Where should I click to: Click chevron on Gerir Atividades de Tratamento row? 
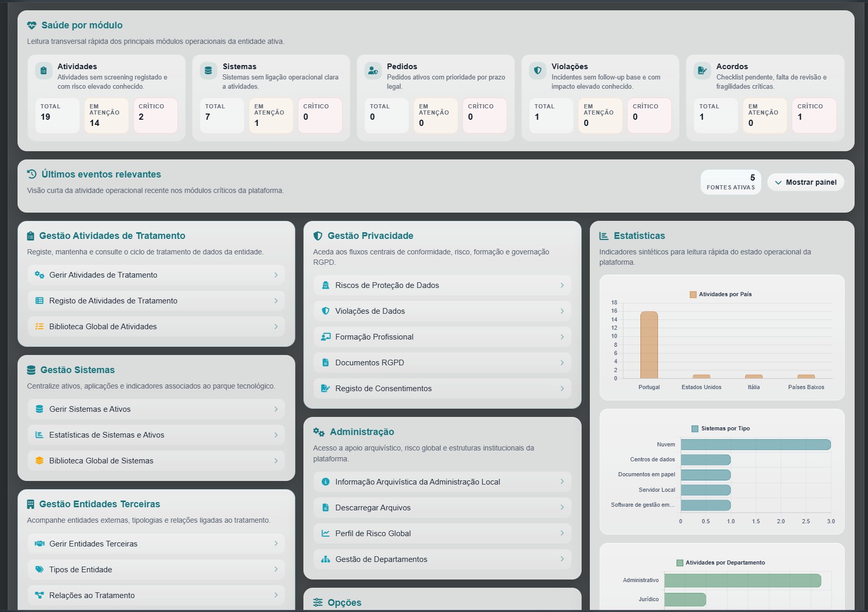[x=276, y=275]
